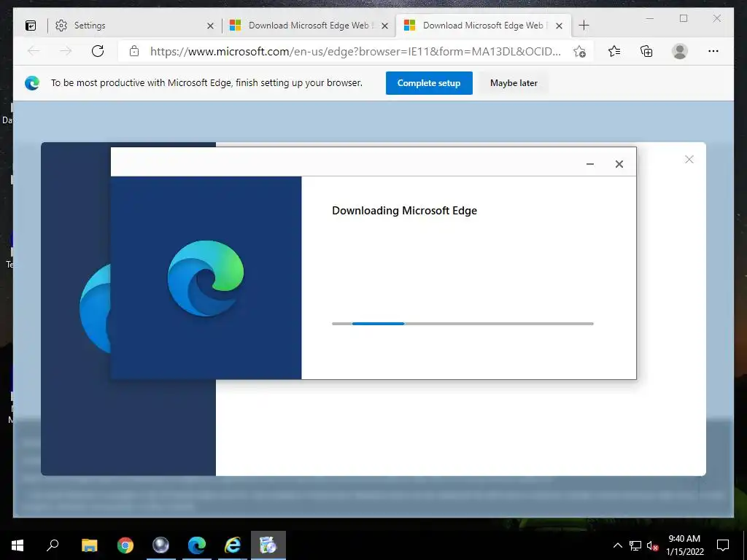Image resolution: width=747 pixels, height=560 pixels.
Task: Close the web page download overlay
Action: (x=689, y=160)
